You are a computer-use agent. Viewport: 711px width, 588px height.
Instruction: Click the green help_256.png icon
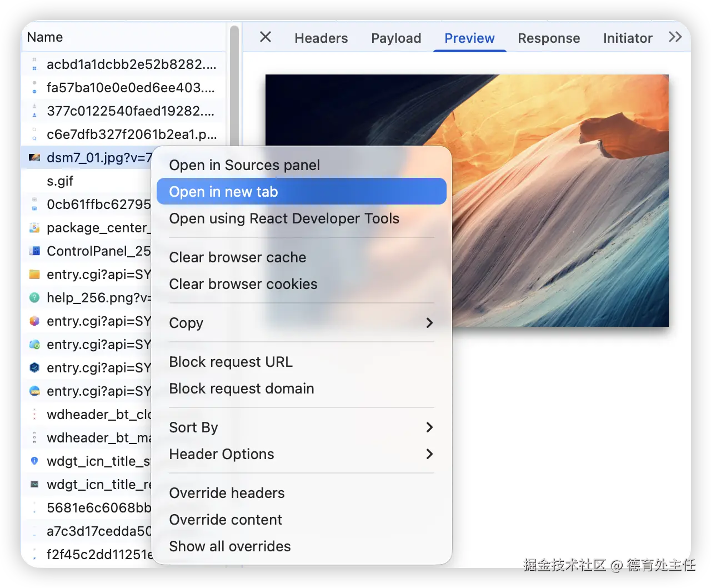coord(34,298)
